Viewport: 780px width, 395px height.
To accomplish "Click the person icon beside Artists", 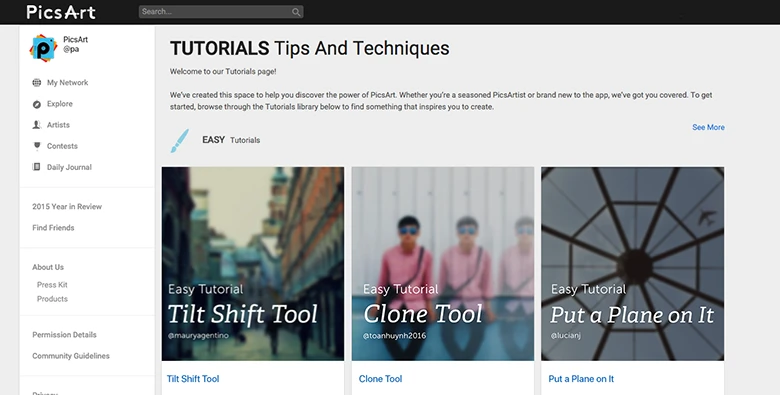I will pyautogui.click(x=37, y=125).
